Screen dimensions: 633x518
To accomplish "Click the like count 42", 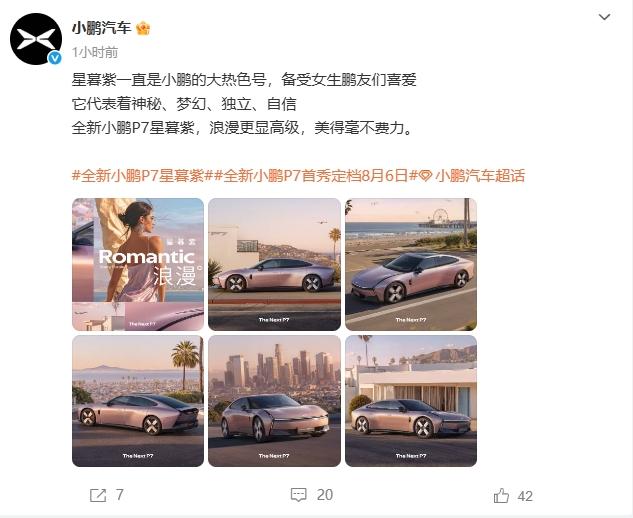I will 525,496.
